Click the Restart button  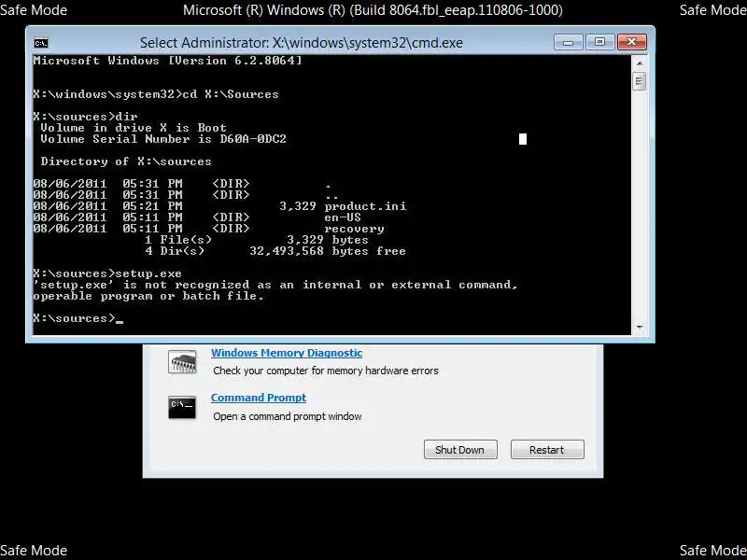(x=547, y=450)
